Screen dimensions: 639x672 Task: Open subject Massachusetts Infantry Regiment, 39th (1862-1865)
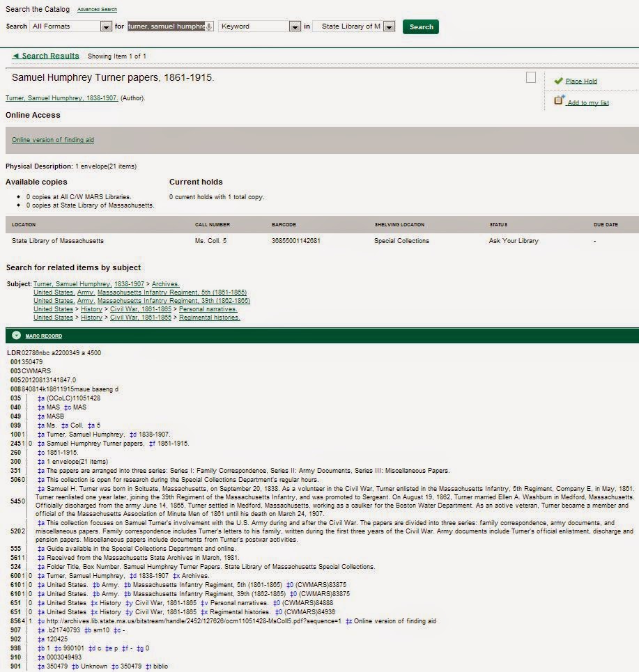click(x=174, y=301)
